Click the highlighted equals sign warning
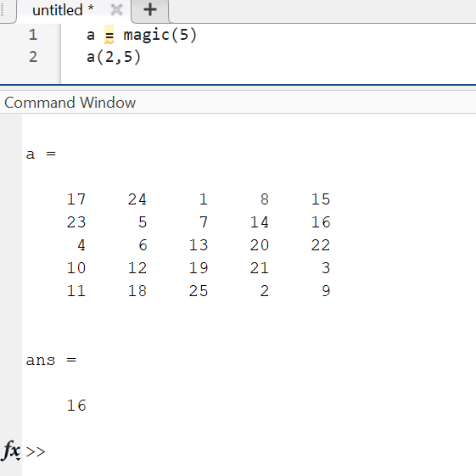Viewport: 476px width, 476px height. pos(109,35)
